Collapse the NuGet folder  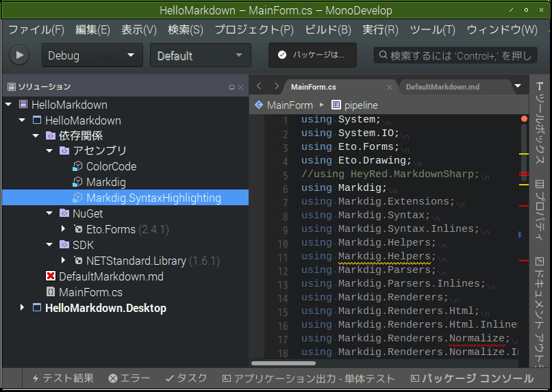point(49,213)
